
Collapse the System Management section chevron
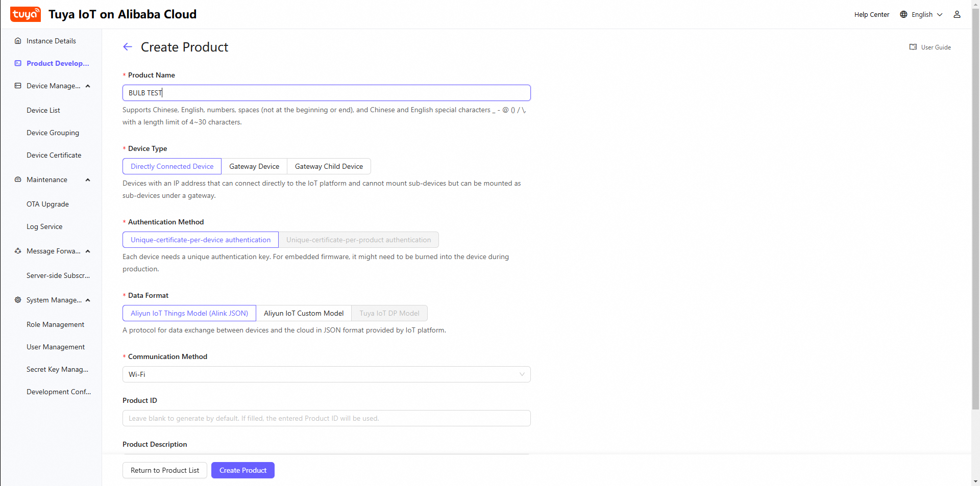click(x=88, y=300)
